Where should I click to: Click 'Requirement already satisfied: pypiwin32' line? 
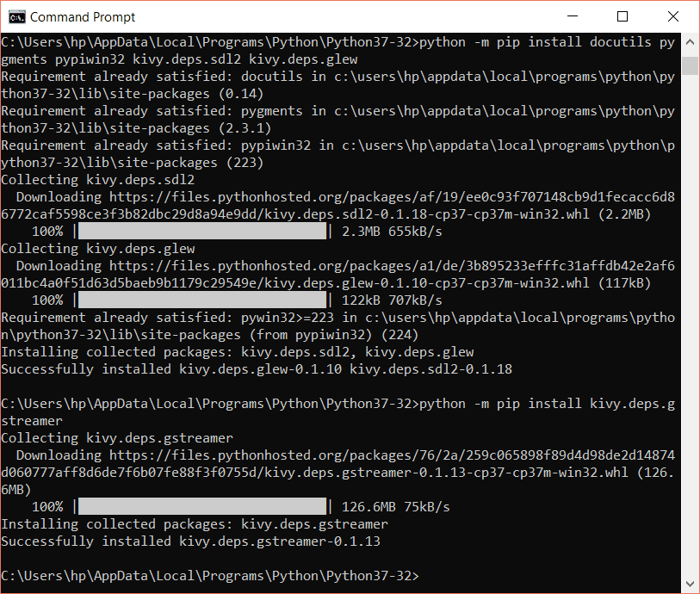click(x=338, y=154)
